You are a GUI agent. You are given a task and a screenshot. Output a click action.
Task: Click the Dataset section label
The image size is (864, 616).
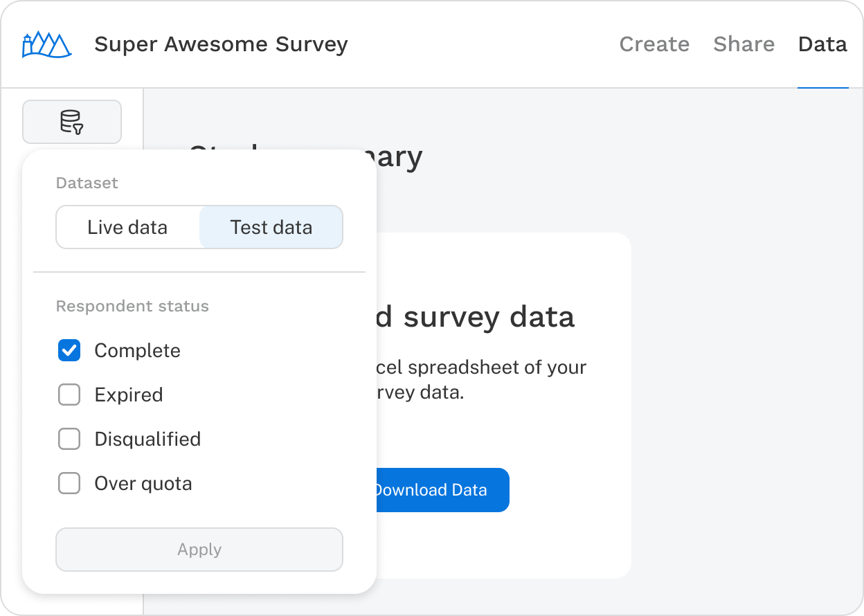pyautogui.click(x=87, y=183)
